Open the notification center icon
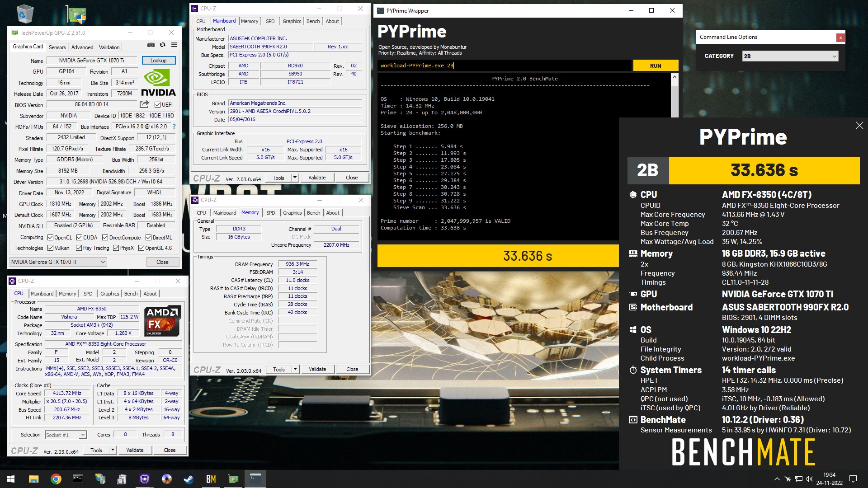Image resolution: width=868 pixels, height=488 pixels. point(853,479)
